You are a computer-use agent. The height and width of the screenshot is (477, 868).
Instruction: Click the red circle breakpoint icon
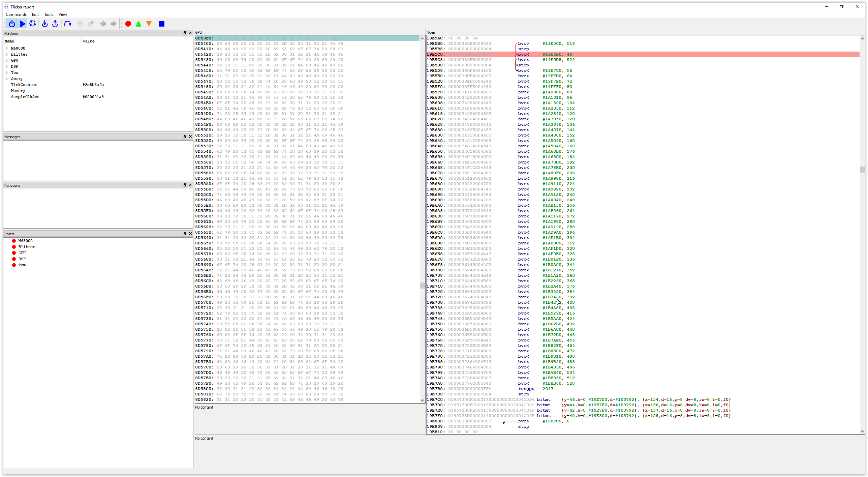[128, 24]
